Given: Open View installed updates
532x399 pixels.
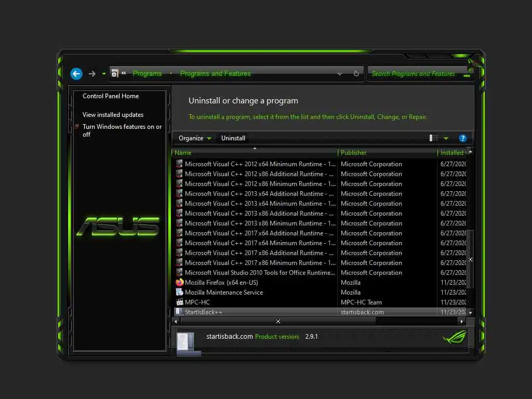Looking at the screenshot, I should click(113, 115).
